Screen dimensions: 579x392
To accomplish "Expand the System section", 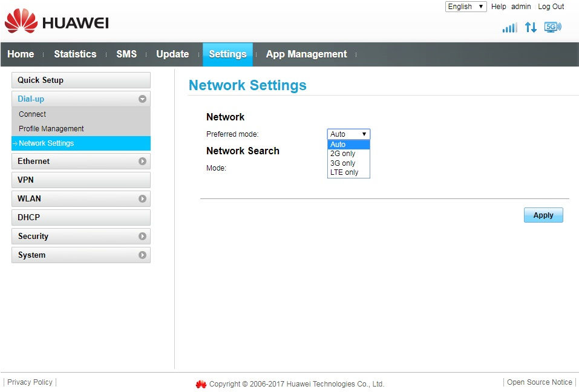I will tap(80, 255).
